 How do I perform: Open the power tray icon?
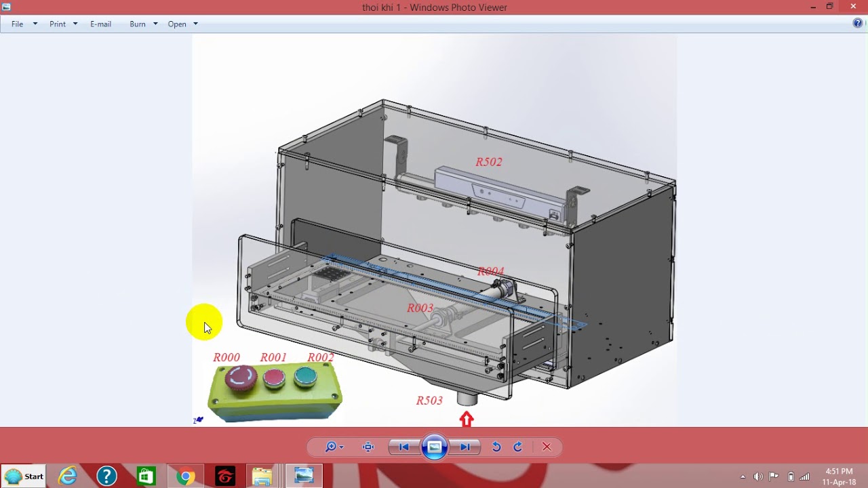(790, 476)
